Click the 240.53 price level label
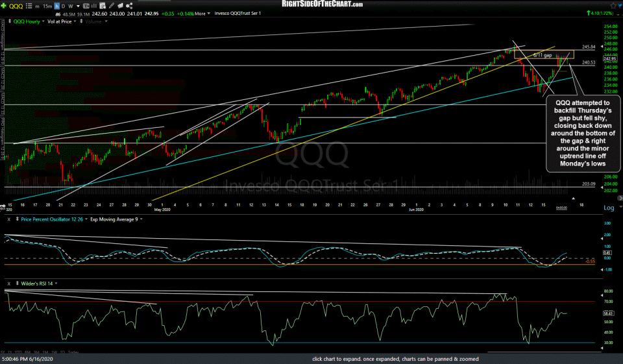Viewport: 623px width, 364px height. pyautogui.click(x=589, y=62)
